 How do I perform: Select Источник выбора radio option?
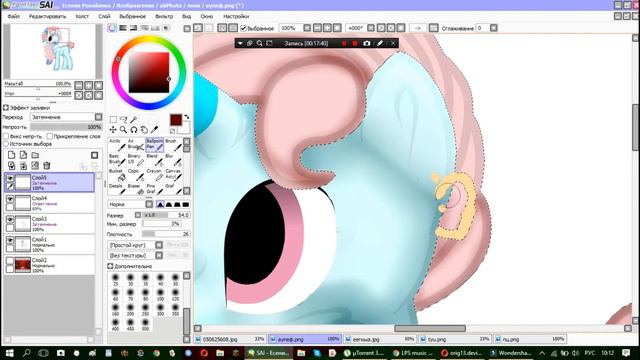click(x=6, y=144)
